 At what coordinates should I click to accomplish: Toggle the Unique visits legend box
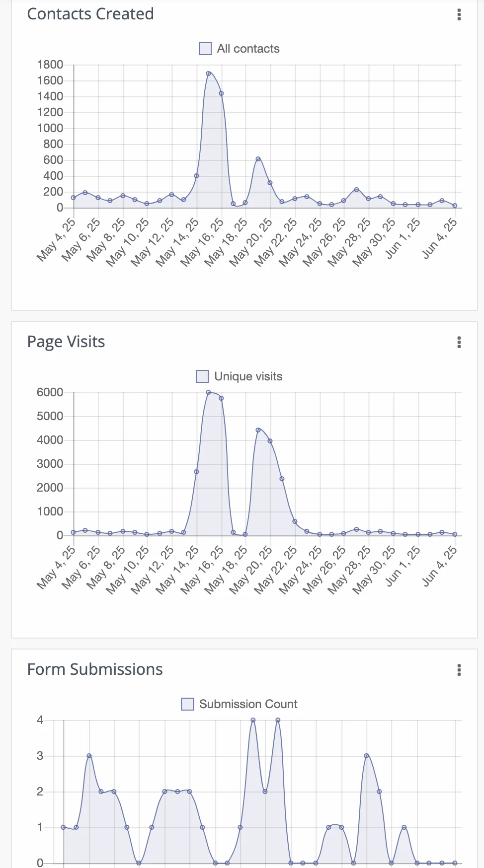(x=202, y=376)
